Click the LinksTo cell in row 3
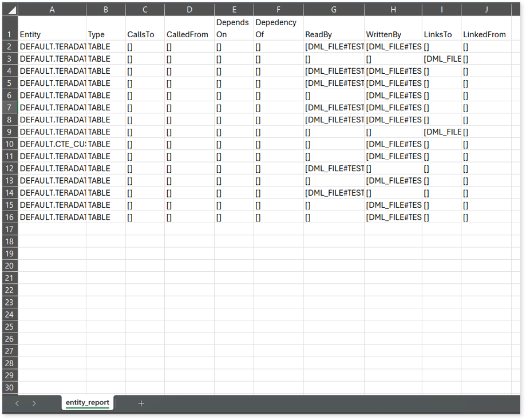This screenshot has width=526, height=420. (441, 59)
